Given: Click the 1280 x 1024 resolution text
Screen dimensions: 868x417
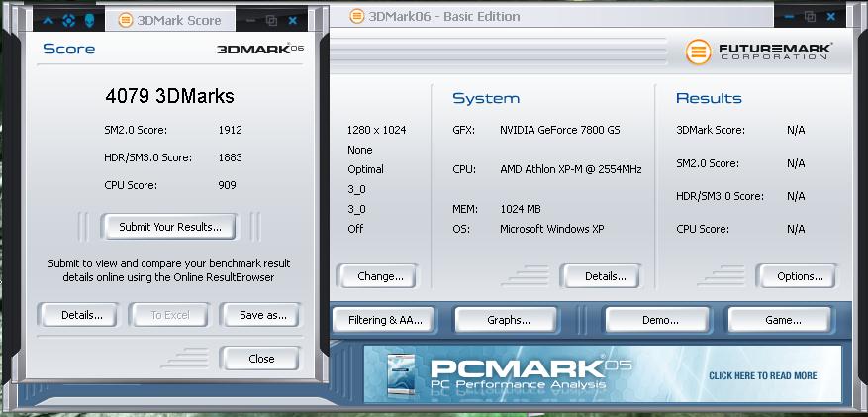Looking at the screenshot, I should (x=376, y=130).
